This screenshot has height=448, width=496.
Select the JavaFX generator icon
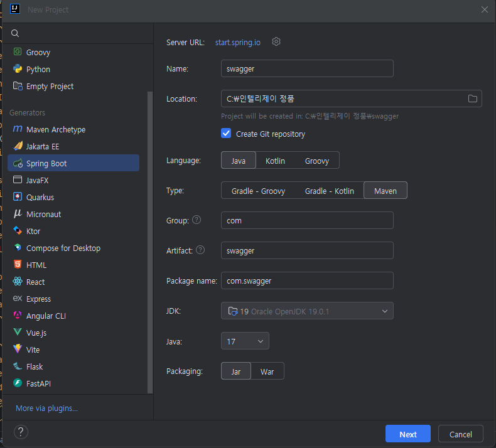coord(18,180)
